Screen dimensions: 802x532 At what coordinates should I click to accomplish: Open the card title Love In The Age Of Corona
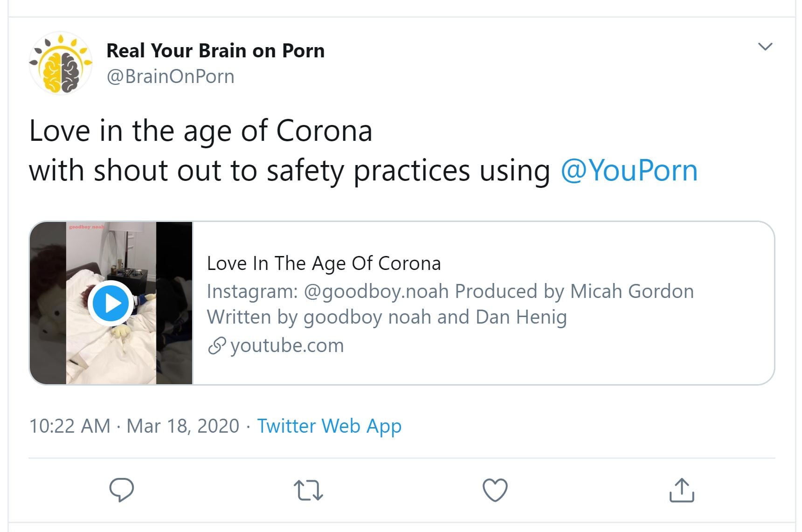[324, 263]
